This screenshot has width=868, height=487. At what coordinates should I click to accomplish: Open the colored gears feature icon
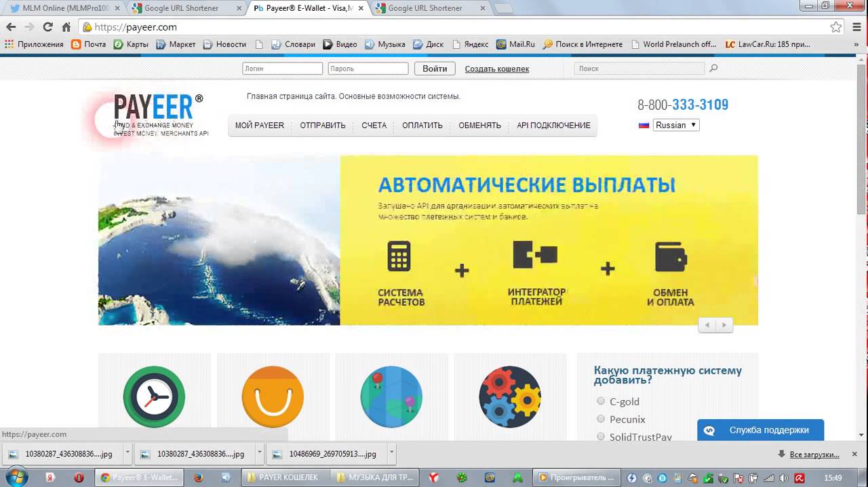(x=510, y=397)
